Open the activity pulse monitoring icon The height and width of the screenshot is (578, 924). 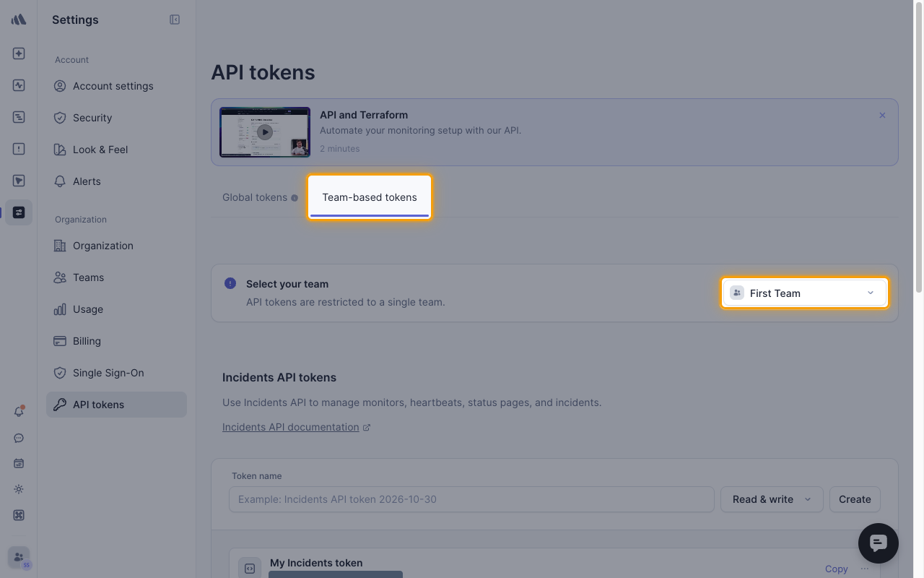[19, 85]
